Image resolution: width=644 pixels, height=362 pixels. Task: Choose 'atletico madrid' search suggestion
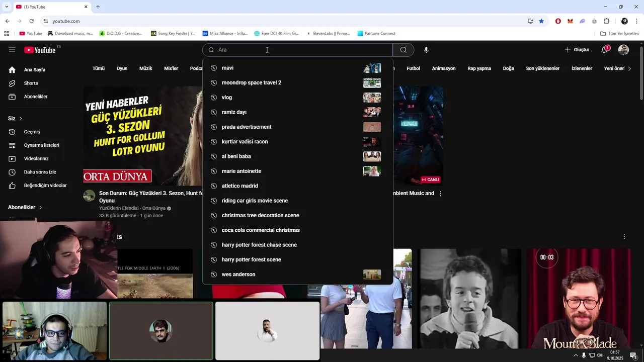297,186
